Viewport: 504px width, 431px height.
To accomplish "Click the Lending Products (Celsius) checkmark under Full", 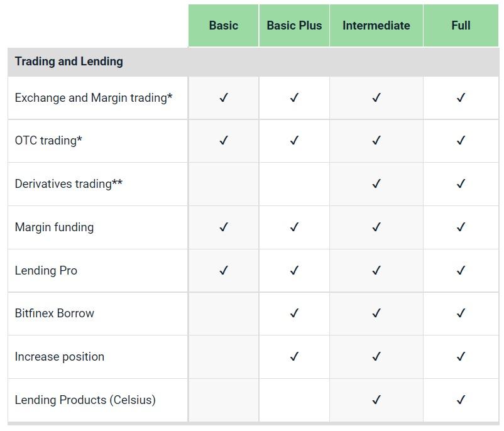I will 461,400.
